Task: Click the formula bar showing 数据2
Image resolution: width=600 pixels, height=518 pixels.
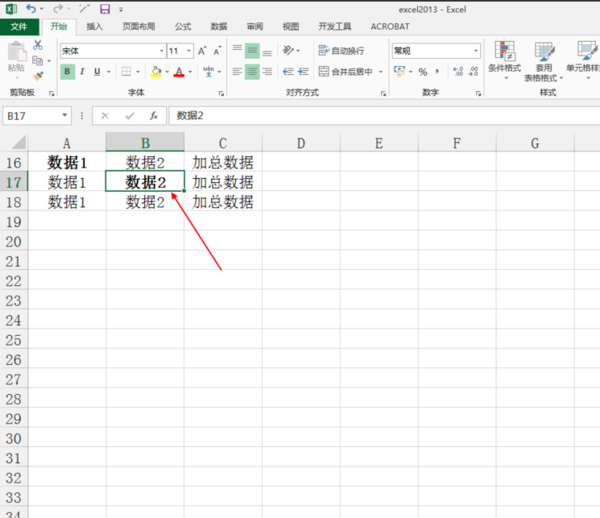Action: [384, 116]
